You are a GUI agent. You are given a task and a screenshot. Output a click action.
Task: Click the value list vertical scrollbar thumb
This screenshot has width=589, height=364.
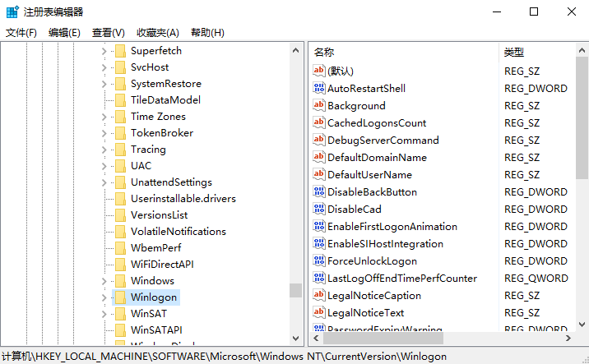pos(582,117)
